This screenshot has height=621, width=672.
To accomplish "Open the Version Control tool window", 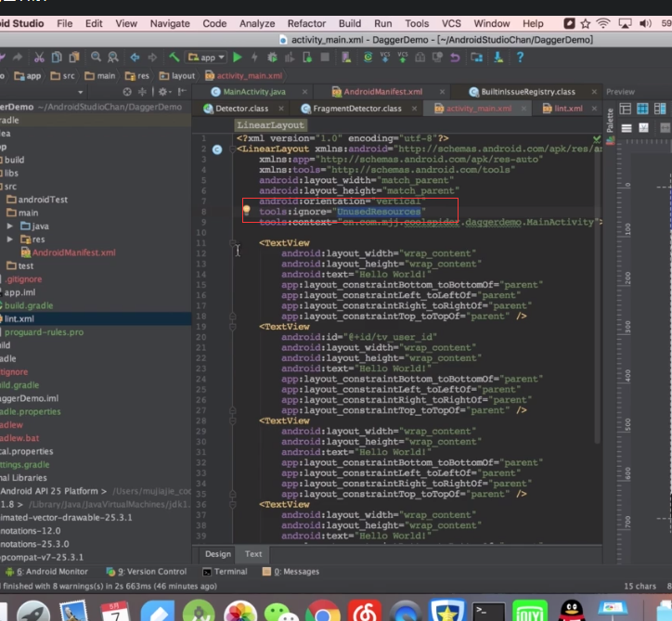I will (x=147, y=571).
